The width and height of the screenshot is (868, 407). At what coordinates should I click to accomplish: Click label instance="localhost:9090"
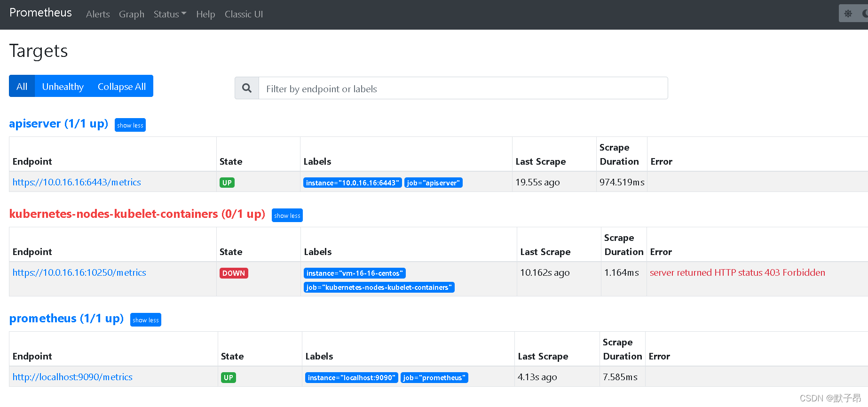(x=352, y=377)
